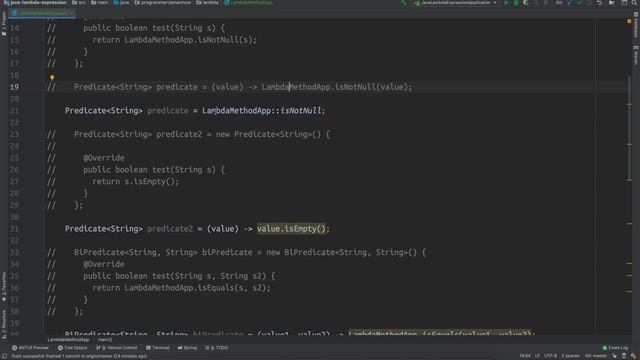Click highlighted value.isEmpty() on line 31
This screenshot has width=640, height=360.
(x=291, y=229)
